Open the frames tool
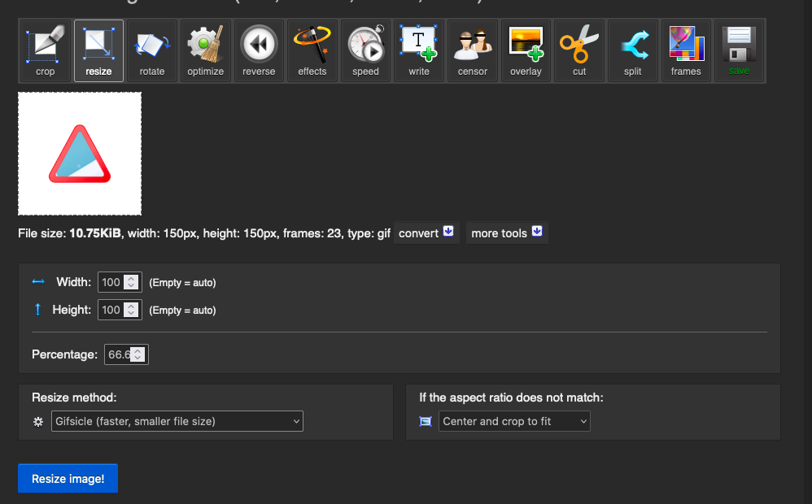Screen dimensions: 812x504 pos(686,50)
